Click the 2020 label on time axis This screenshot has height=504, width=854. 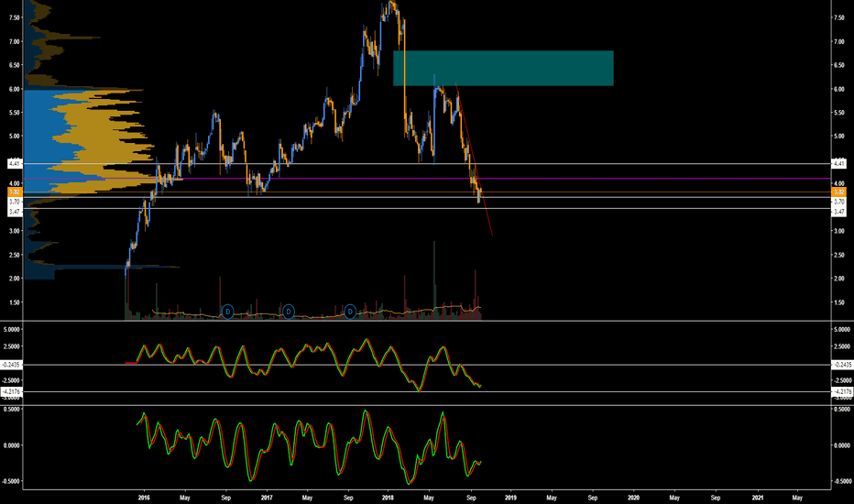click(x=633, y=498)
